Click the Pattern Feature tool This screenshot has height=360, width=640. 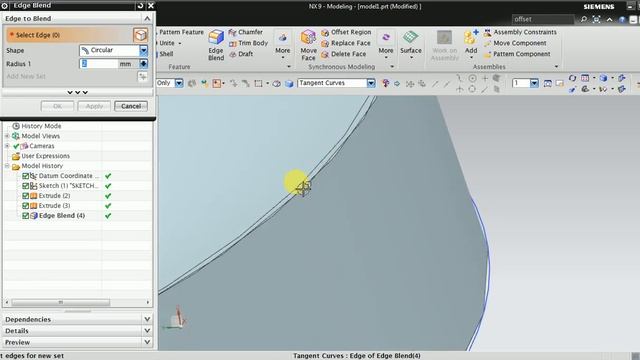(x=180, y=32)
